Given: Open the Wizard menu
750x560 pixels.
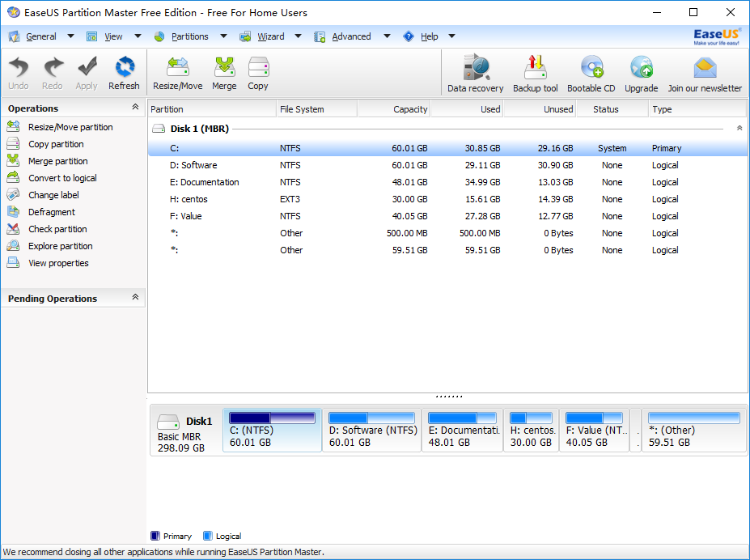Looking at the screenshot, I should pyautogui.click(x=271, y=36).
